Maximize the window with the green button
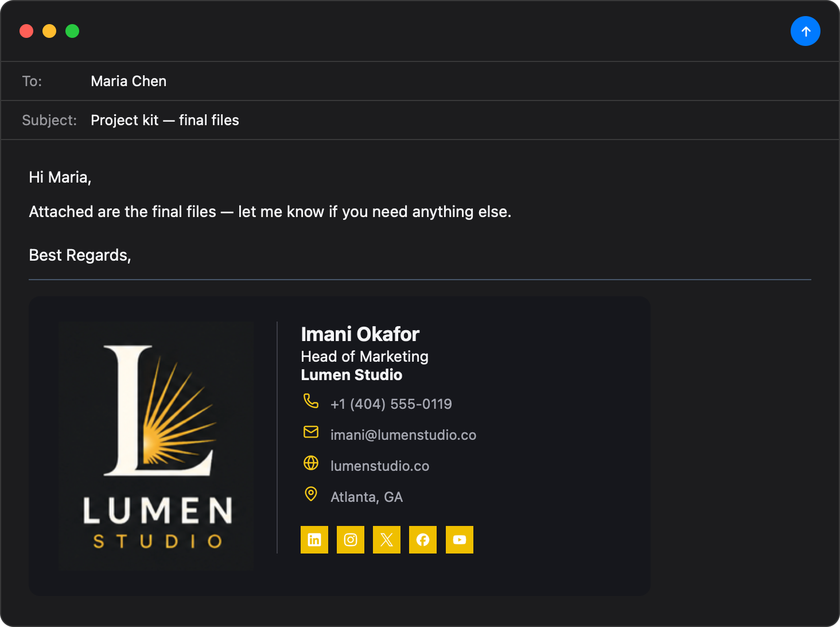The image size is (840, 627). tap(72, 31)
